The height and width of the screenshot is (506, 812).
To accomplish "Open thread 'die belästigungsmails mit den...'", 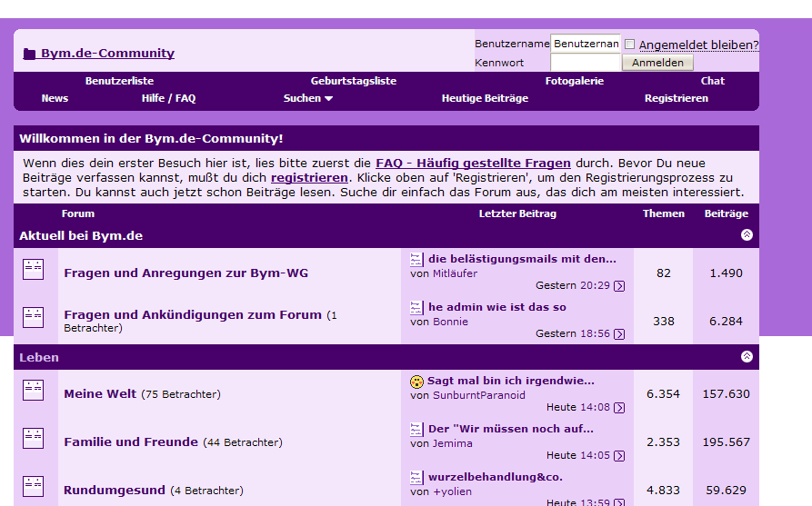I will 522,259.
